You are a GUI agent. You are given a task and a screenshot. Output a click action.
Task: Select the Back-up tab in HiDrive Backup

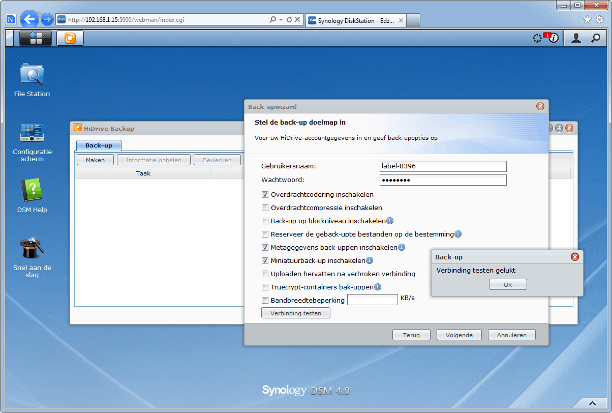coord(99,146)
